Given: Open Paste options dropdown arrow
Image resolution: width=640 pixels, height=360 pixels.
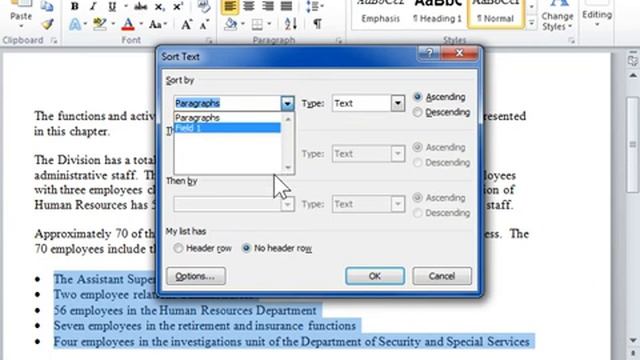Looking at the screenshot, I should (21, 26).
